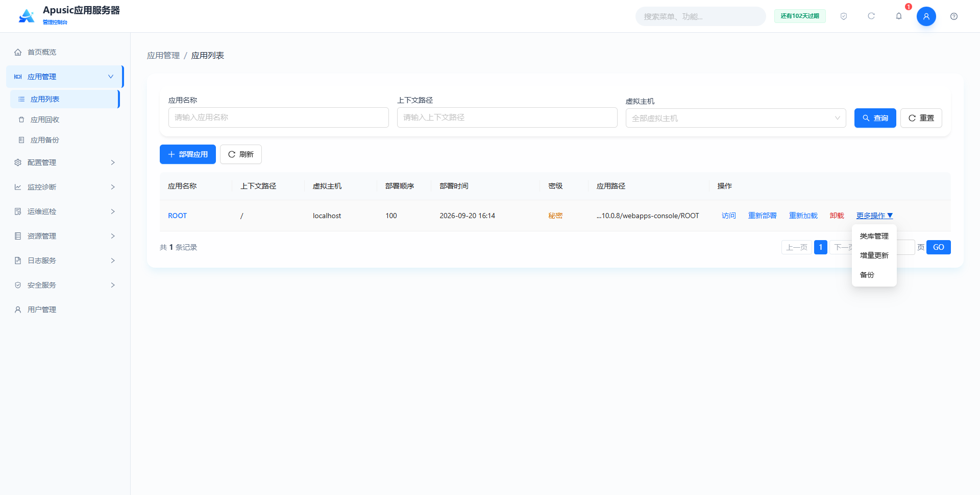
Task: Open the notification bell
Action: (x=899, y=16)
